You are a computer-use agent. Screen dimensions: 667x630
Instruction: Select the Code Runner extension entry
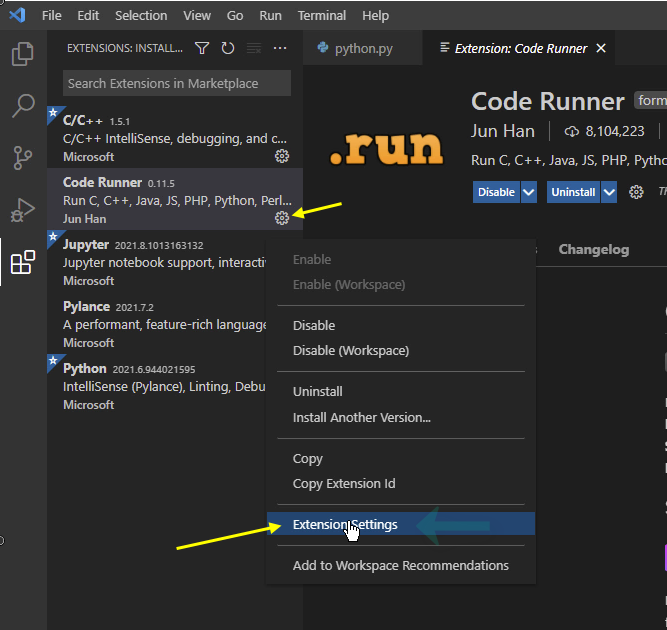point(175,199)
